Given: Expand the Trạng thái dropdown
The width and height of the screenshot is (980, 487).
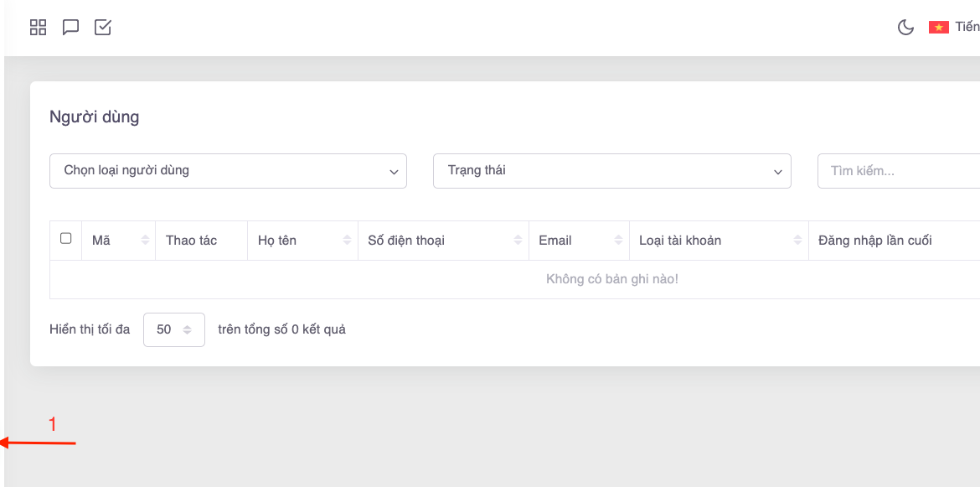Looking at the screenshot, I should (x=611, y=171).
